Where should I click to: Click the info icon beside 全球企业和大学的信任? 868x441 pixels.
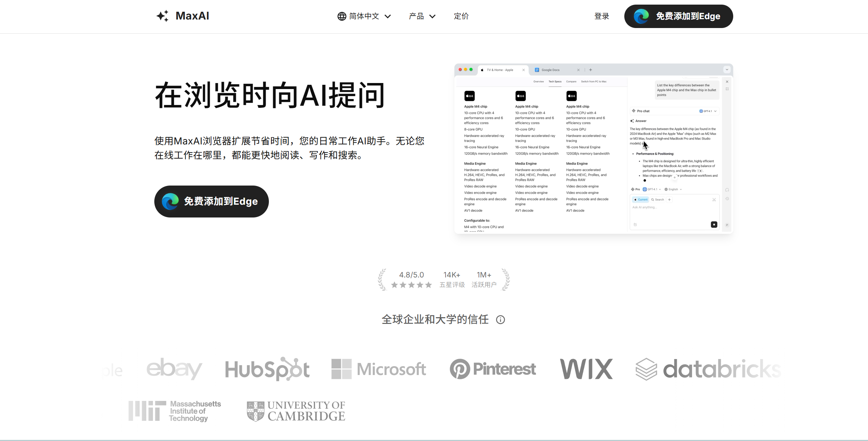(501, 320)
